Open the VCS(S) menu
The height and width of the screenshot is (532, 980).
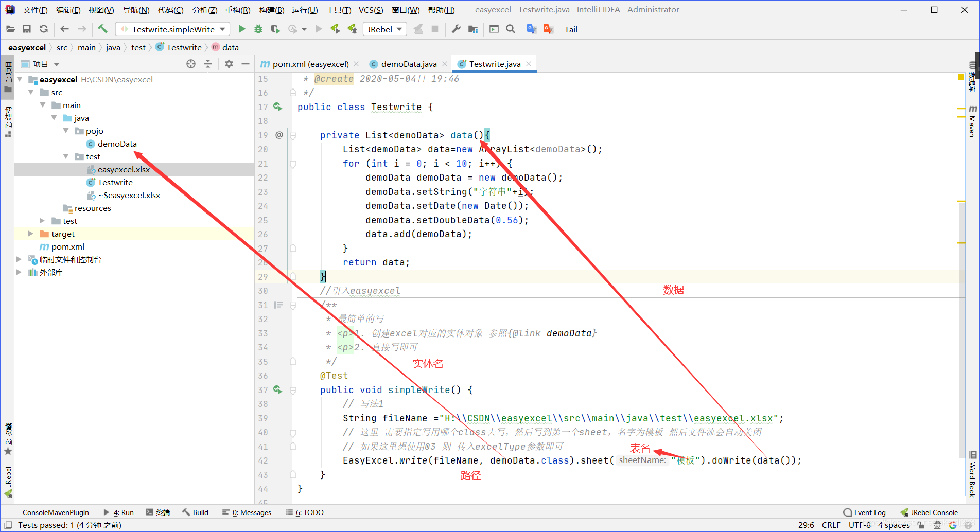coord(371,10)
